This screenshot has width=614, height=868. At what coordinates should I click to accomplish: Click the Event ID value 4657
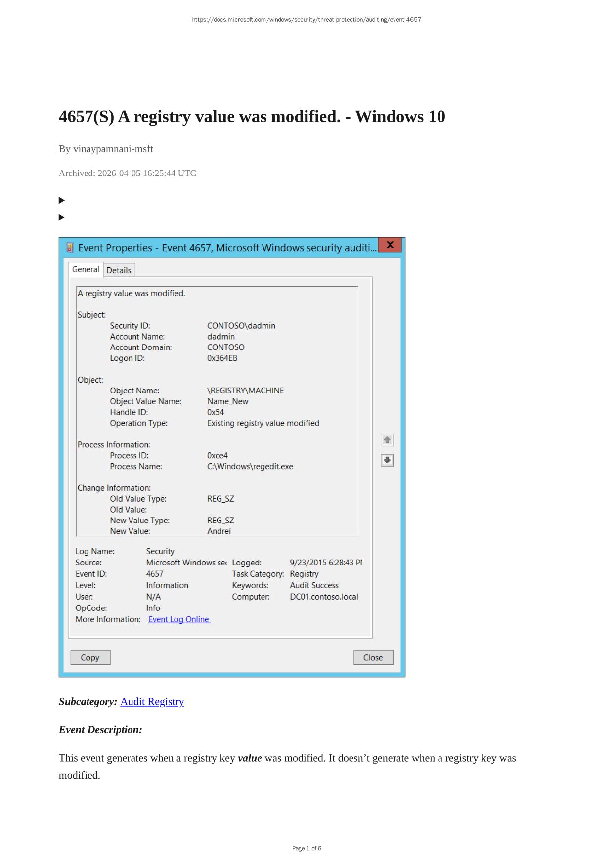coord(155,574)
